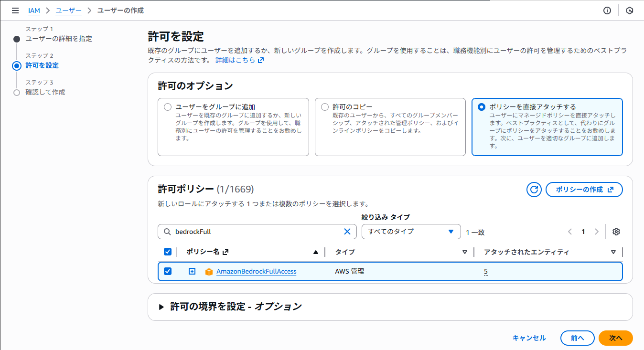Screen dimensions: 644x350
Task: Click the hexagon settings icon at top right
Action: pos(630,11)
